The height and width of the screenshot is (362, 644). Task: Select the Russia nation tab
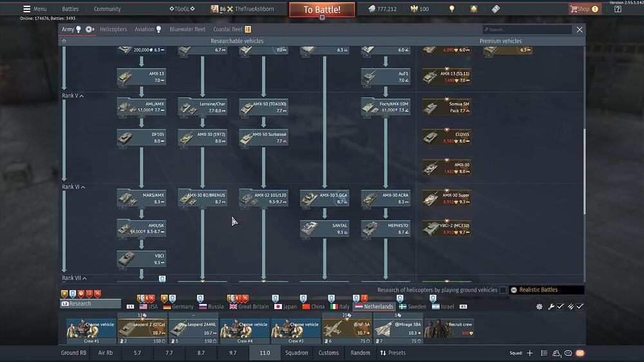[211, 307]
